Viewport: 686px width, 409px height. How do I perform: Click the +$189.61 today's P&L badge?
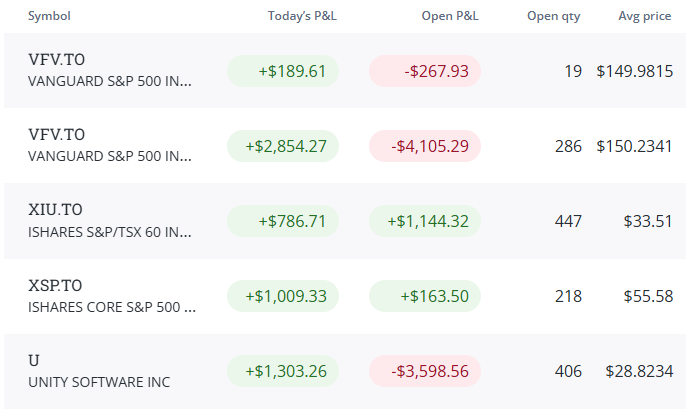click(x=283, y=71)
